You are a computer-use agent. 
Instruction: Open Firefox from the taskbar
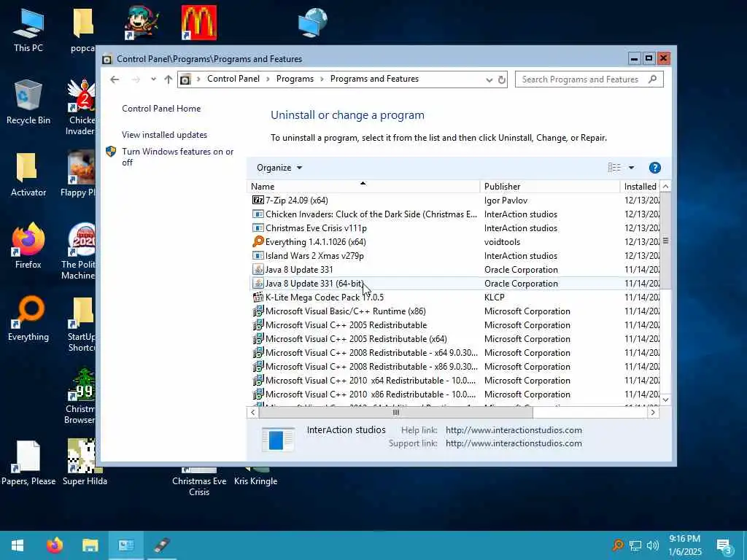(x=54, y=545)
